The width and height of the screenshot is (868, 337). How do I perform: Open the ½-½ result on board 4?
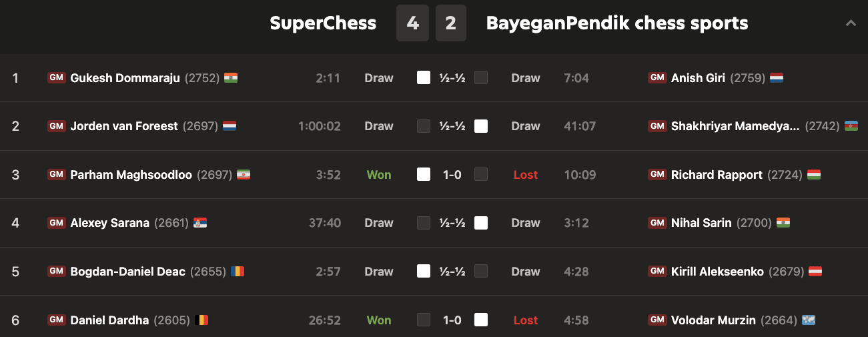pos(452,223)
